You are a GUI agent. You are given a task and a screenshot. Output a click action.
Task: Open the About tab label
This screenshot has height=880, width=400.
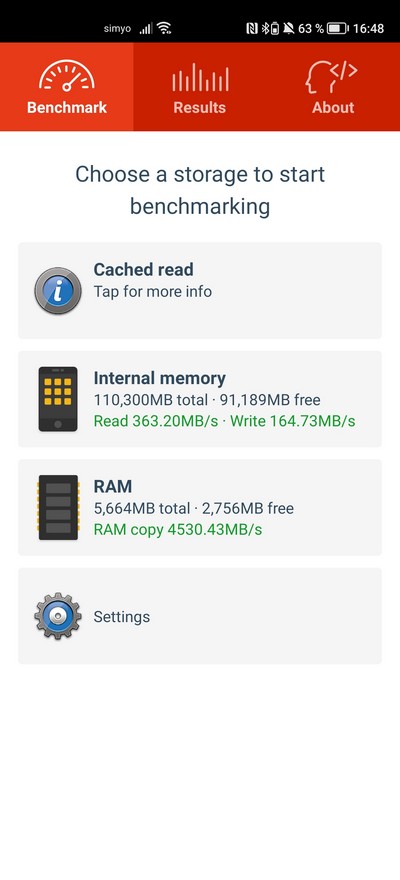[x=333, y=107]
